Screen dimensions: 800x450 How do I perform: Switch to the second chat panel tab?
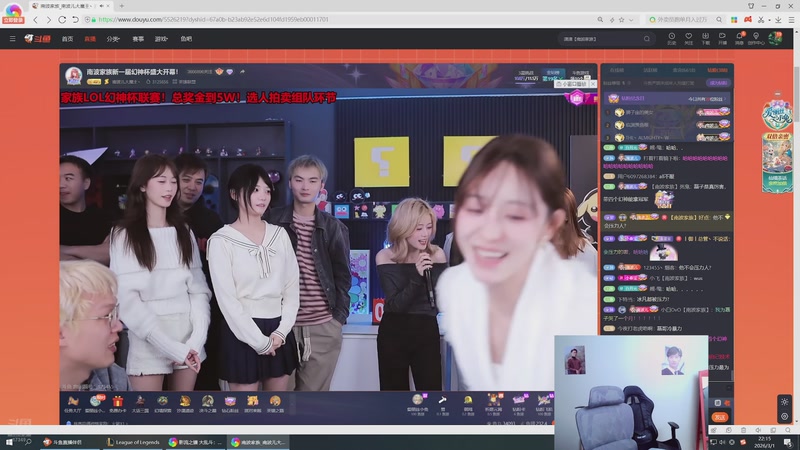(650, 70)
